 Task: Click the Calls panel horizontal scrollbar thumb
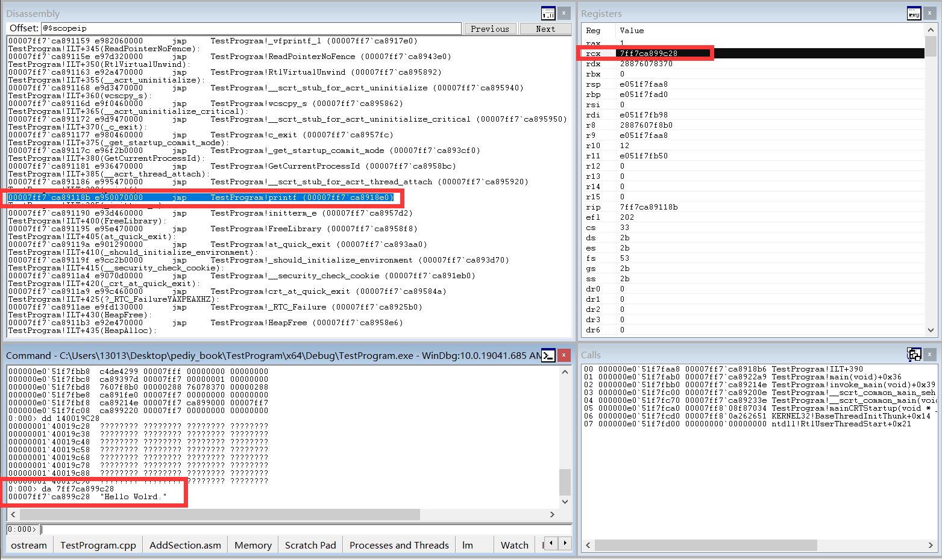click(706, 545)
